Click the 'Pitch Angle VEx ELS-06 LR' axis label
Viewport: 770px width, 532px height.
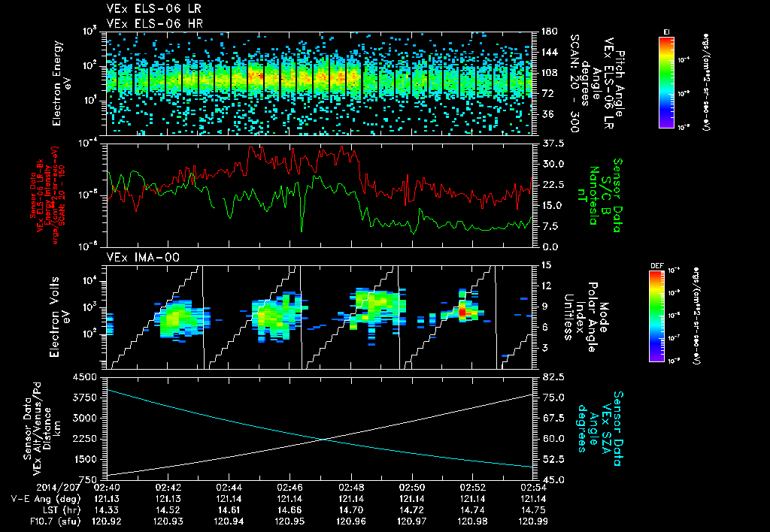coord(596,83)
